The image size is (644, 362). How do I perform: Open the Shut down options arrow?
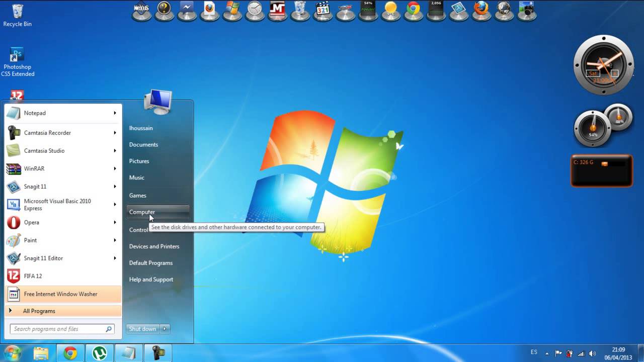coord(165,329)
